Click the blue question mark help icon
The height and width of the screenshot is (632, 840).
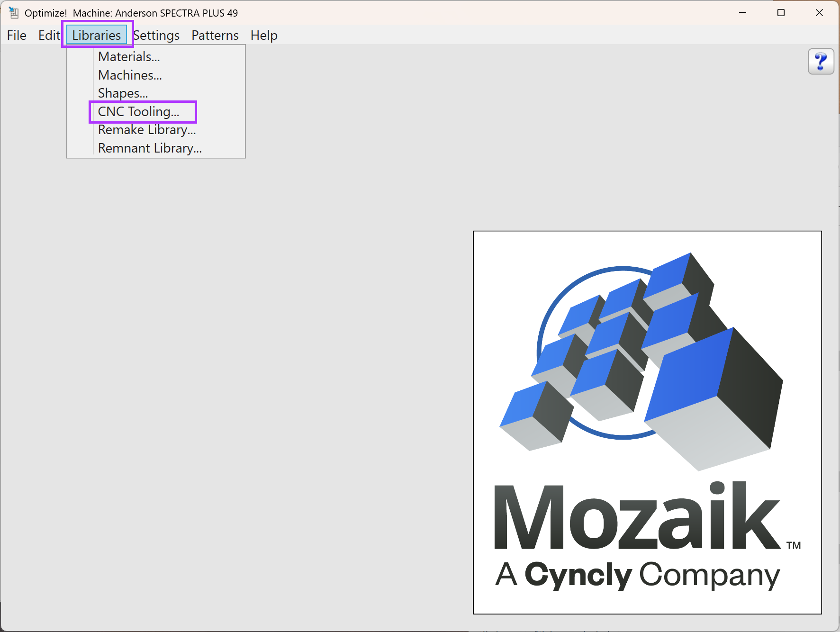point(821,62)
